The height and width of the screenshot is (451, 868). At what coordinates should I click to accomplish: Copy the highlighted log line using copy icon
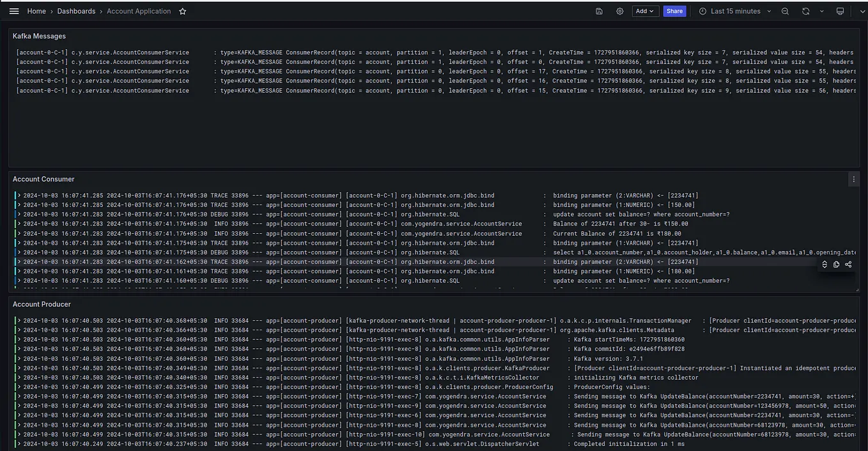click(x=836, y=264)
